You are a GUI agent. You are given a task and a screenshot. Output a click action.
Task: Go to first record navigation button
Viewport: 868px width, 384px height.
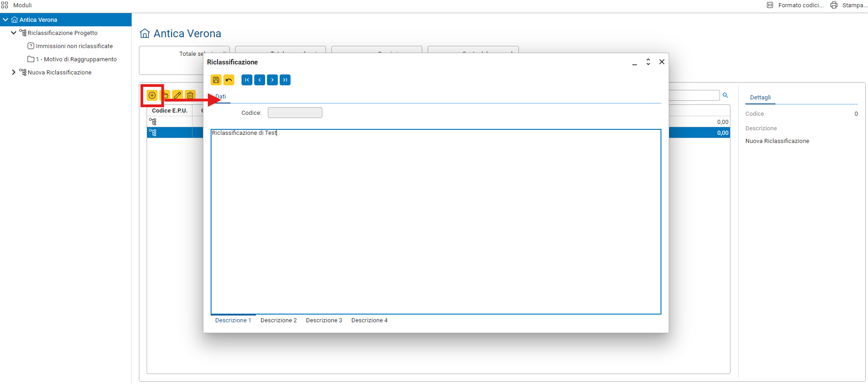tap(247, 80)
